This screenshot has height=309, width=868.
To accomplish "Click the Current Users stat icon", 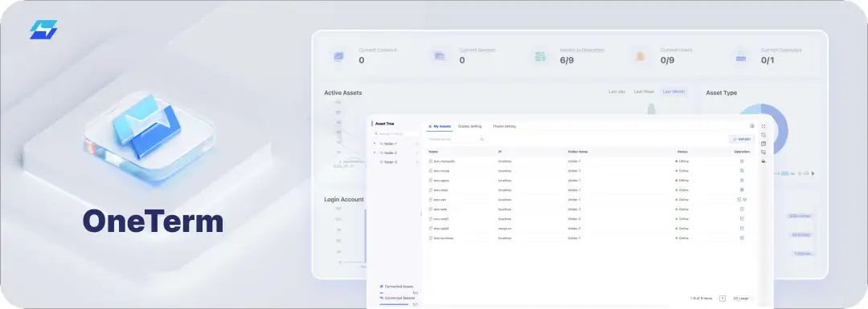I will pyautogui.click(x=641, y=56).
